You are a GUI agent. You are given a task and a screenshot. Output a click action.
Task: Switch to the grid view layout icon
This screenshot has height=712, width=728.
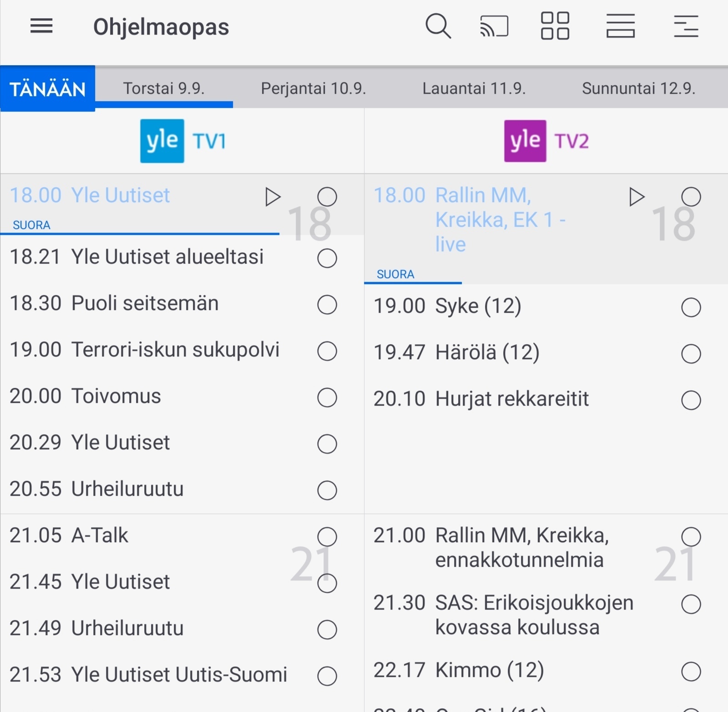[x=555, y=26]
